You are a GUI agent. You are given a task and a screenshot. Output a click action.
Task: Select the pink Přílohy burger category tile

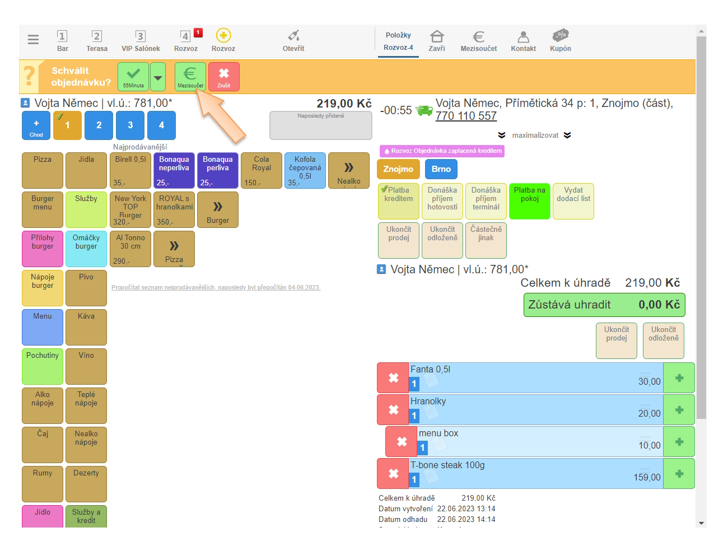tap(43, 249)
